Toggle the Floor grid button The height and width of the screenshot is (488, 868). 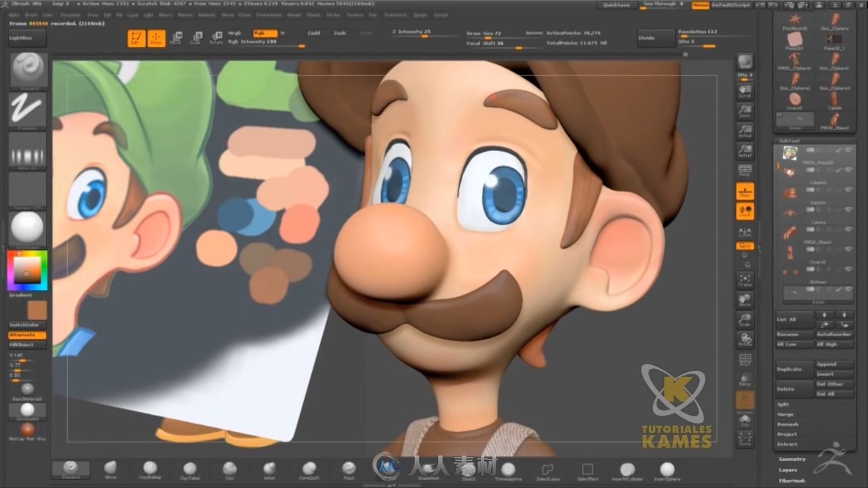[x=745, y=192]
